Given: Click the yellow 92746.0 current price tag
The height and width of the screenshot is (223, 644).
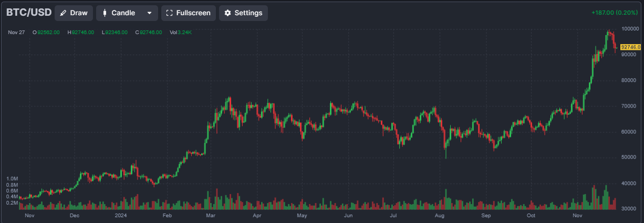Looking at the screenshot, I should click(630, 47).
